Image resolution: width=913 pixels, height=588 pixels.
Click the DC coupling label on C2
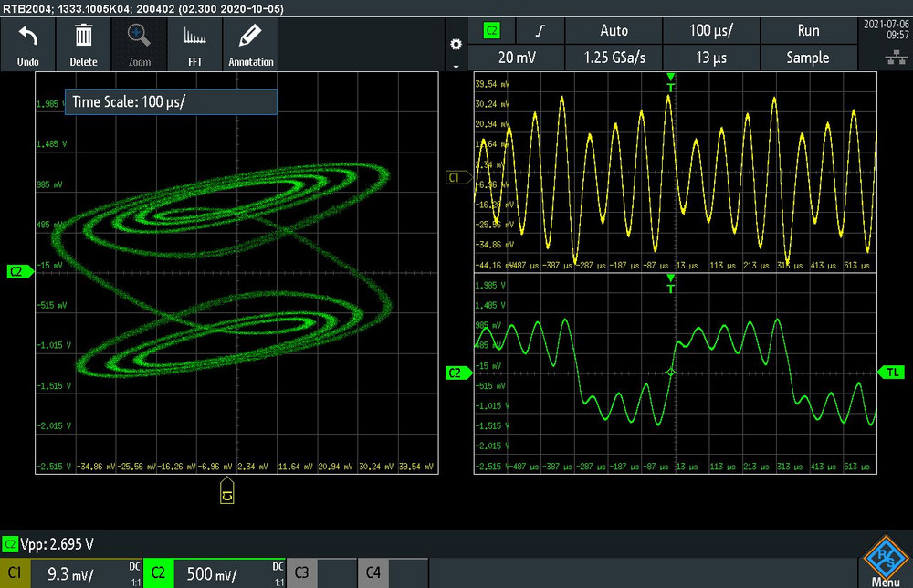(x=278, y=566)
